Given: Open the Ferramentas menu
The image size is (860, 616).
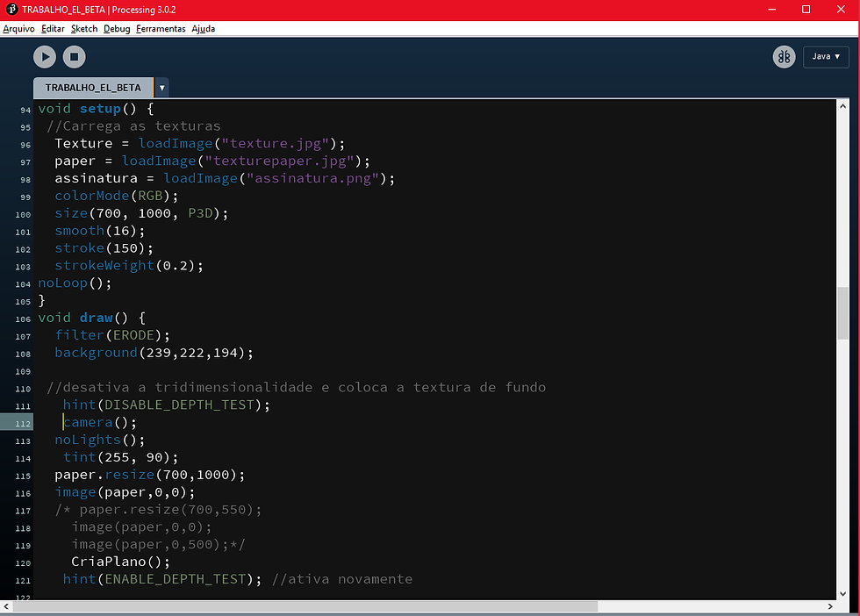Looking at the screenshot, I should tap(161, 29).
